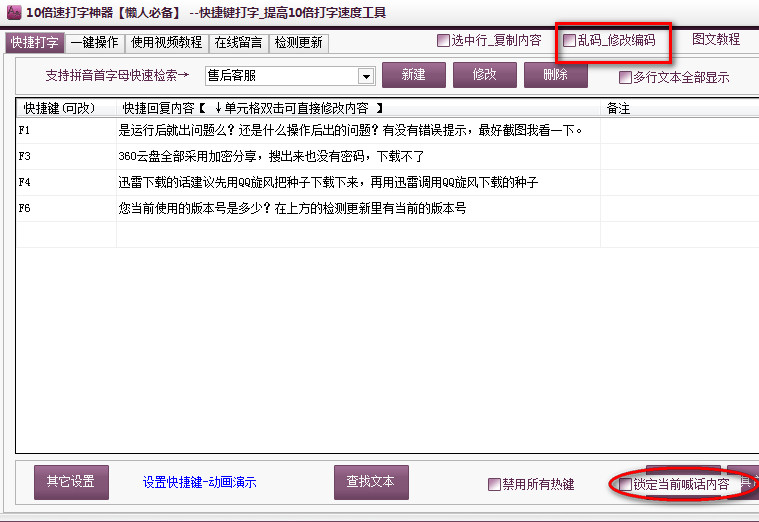Image resolution: width=759 pixels, height=522 pixels.
Task: Click the 快捷键(可改) column header
Action: (x=67, y=108)
